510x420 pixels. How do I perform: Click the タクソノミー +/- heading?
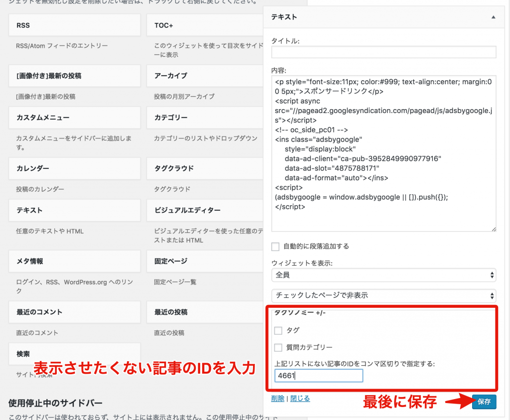[x=300, y=313]
